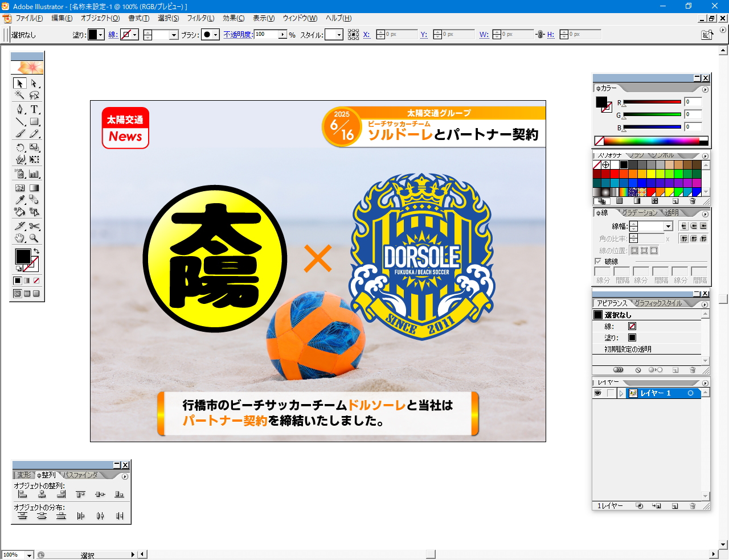Click horizontal align left icon in Align panel

coord(23,495)
